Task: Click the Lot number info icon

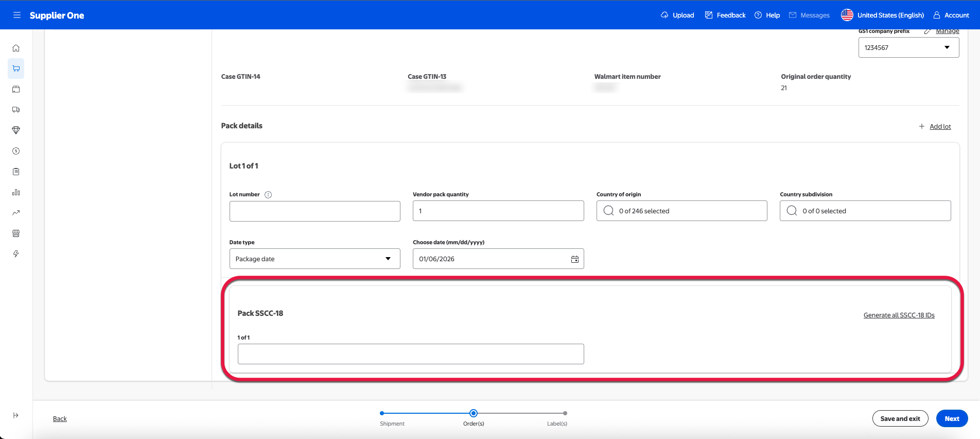Action: point(268,195)
